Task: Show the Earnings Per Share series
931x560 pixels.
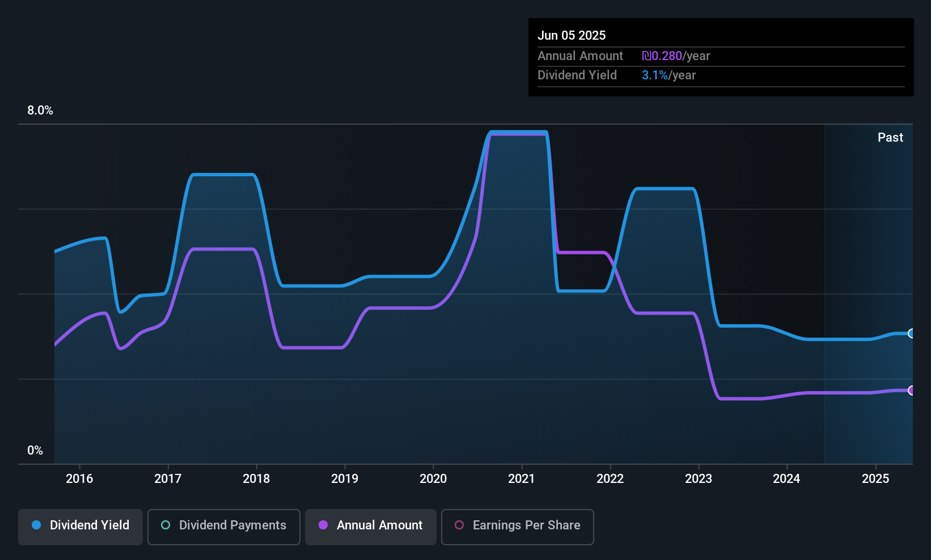Action: pos(517,526)
